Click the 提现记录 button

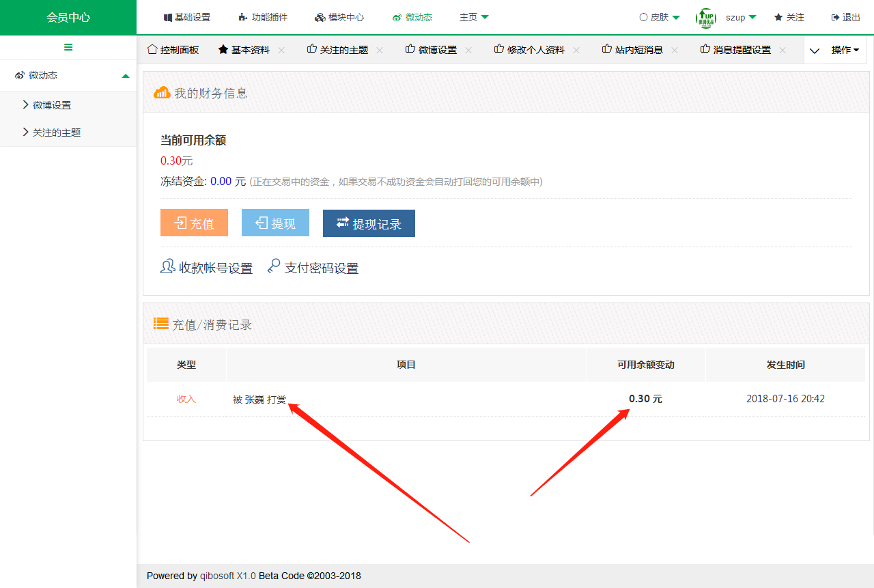pyautogui.click(x=369, y=223)
